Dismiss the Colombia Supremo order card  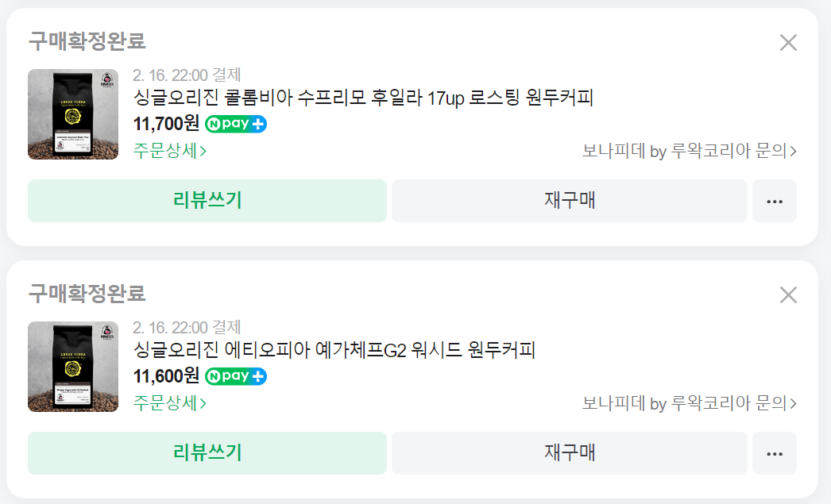[x=788, y=42]
